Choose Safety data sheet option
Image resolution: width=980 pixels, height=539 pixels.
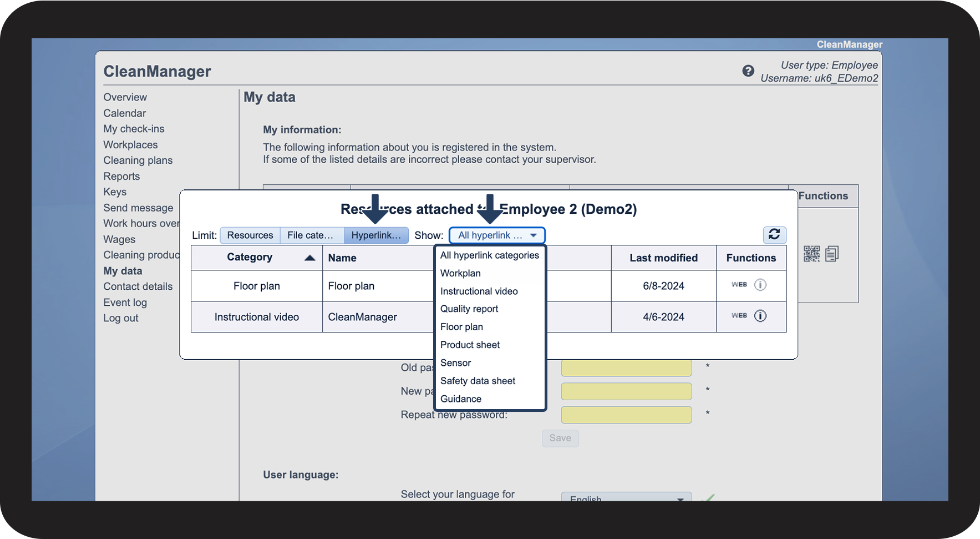tap(478, 381)
